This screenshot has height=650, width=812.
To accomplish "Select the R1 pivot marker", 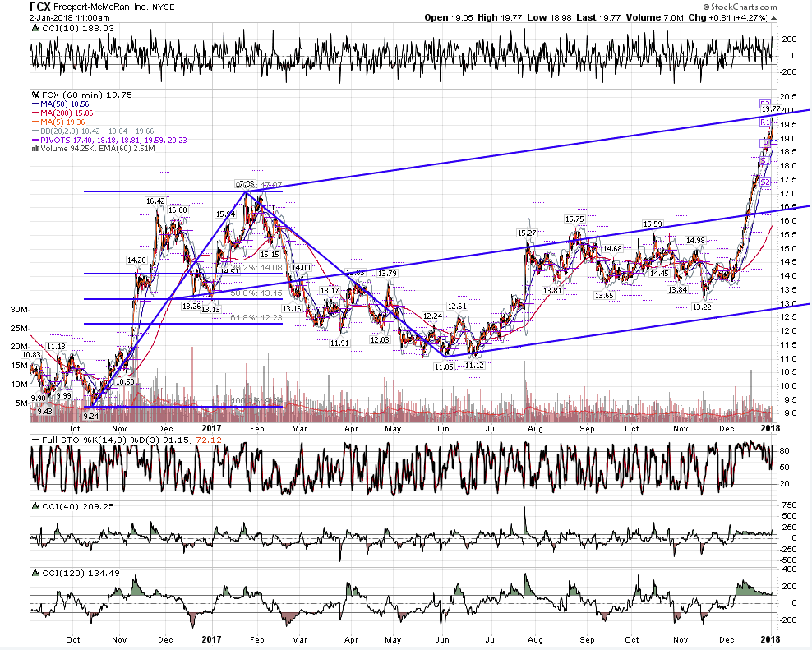I will [765, 122].
